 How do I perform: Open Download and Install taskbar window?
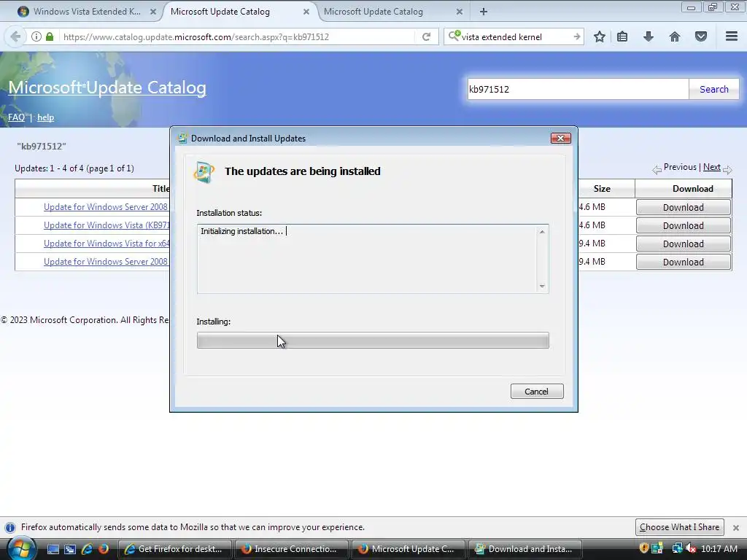[x=525, y=549]
